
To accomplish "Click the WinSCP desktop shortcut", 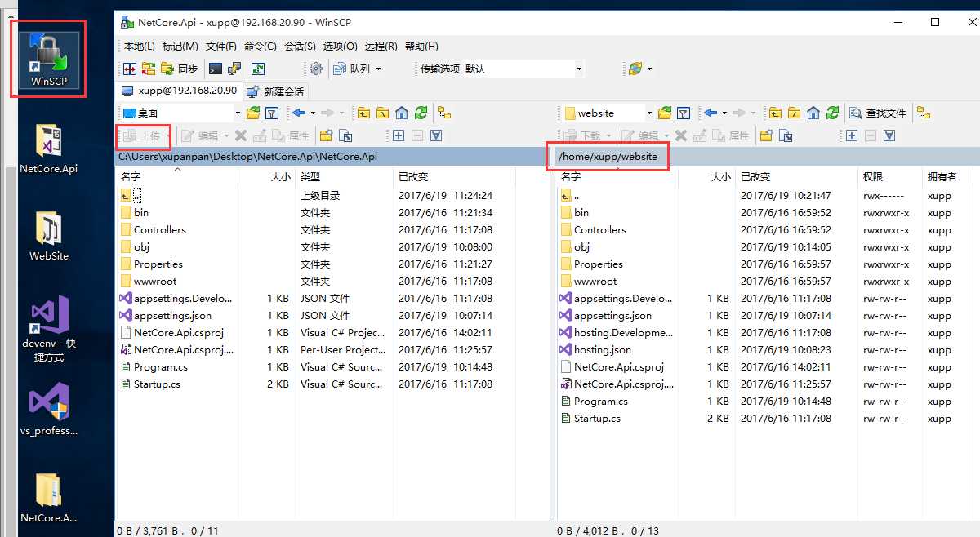I will point(49,60).
